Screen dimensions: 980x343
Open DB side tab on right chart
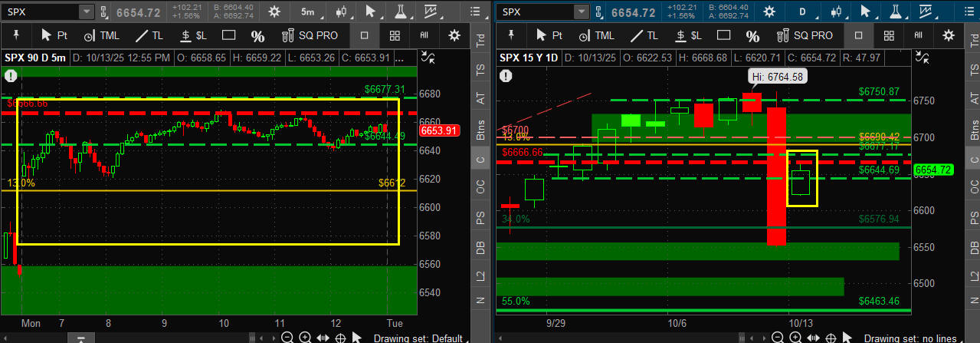(974, 246)
